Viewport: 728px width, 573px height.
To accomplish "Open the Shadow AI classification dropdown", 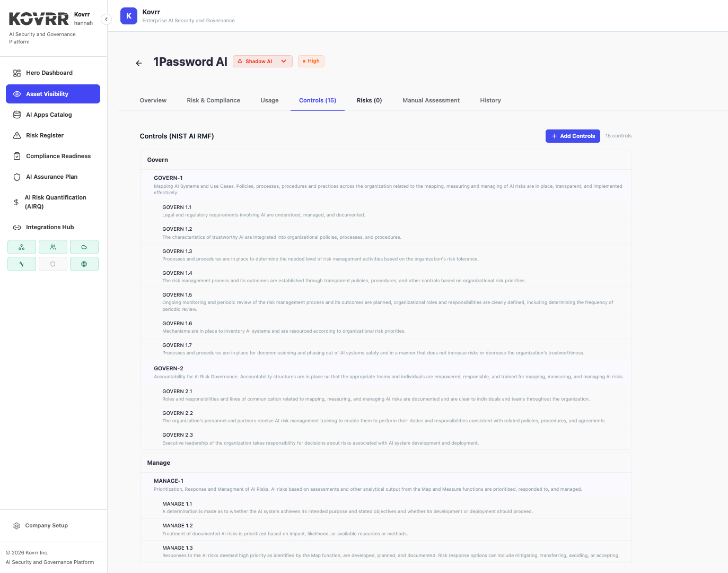I will tap(262, 61).
